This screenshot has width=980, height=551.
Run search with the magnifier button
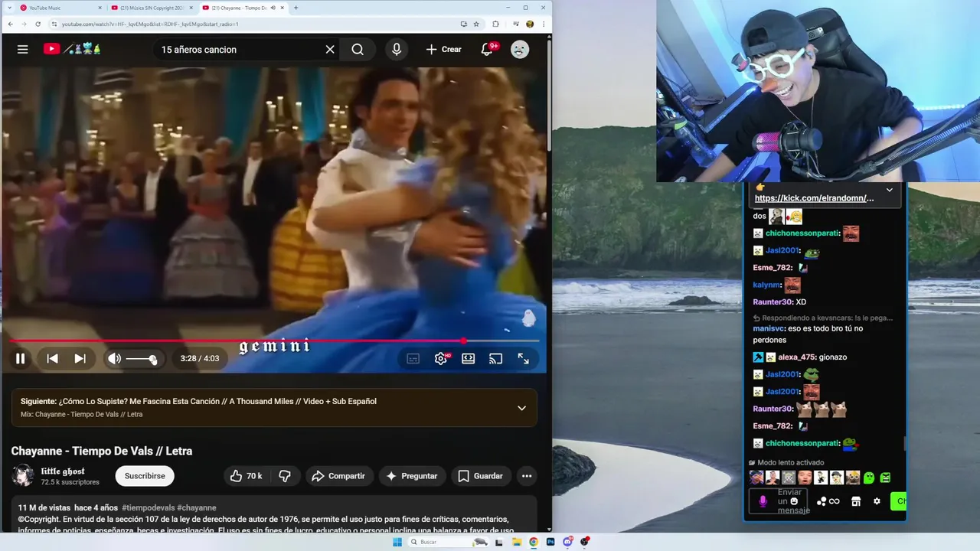pyautogui.click(x=358, y=49)
